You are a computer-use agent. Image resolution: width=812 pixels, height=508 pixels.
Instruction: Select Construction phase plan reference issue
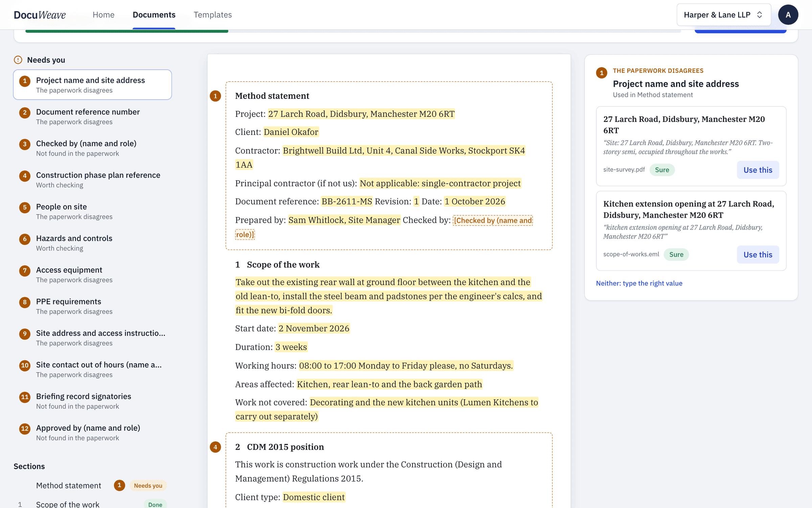tap(92, 179)
